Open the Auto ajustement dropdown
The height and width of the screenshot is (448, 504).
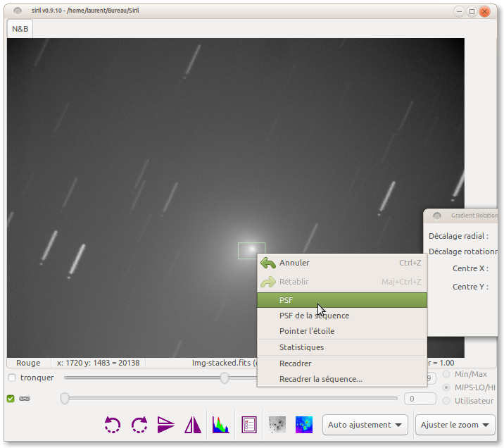pyautogui.click(x=366, y=425)
